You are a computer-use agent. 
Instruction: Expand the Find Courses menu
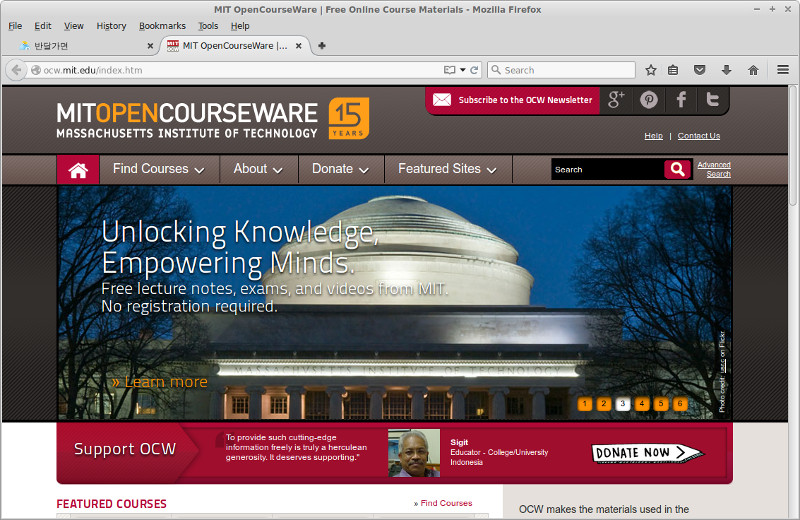[x=159, y=169]
